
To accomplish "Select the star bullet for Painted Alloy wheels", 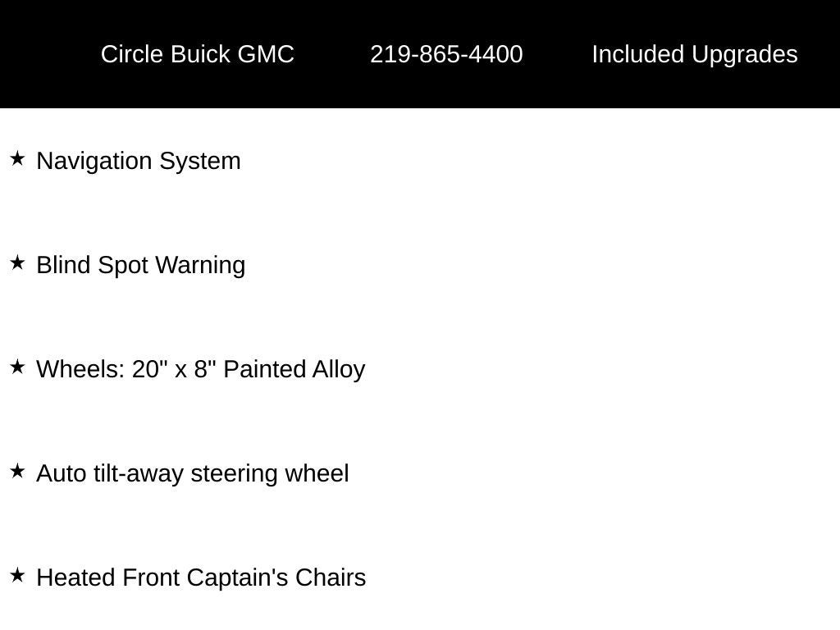I will coord(17,367).
